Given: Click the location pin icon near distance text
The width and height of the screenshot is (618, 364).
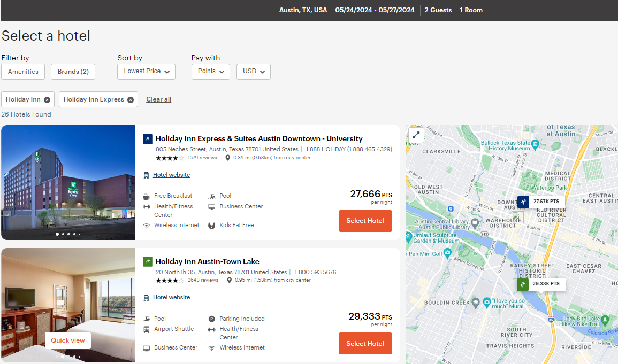Looking at the screenshot, I should pos(227,158).
